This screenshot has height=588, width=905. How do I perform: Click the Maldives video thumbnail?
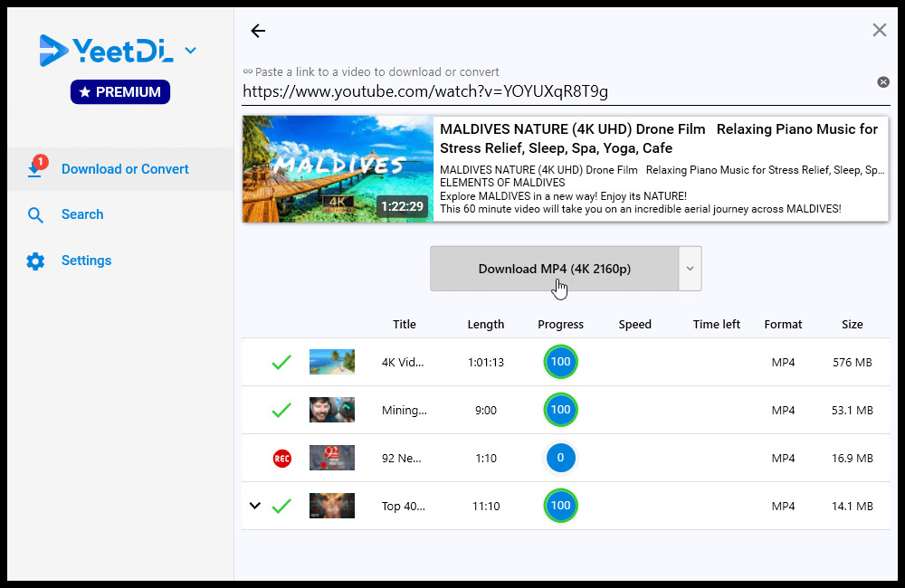[x=338, y=169]
